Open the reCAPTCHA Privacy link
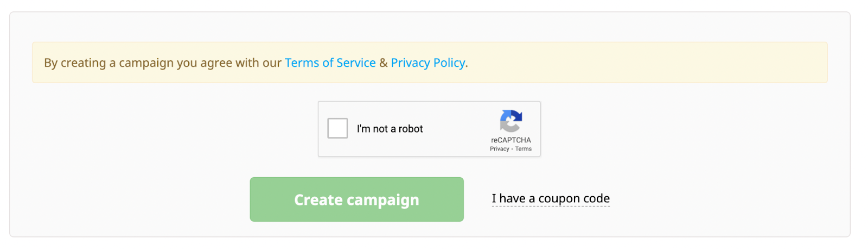This screenshot has width=868, height=250. coord(499,149)
